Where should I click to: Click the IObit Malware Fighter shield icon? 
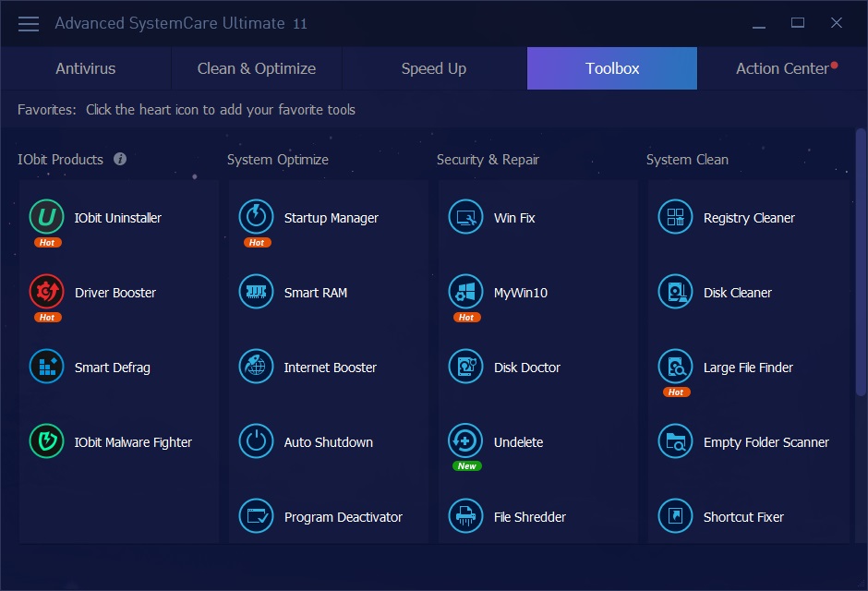pos(46,441)
